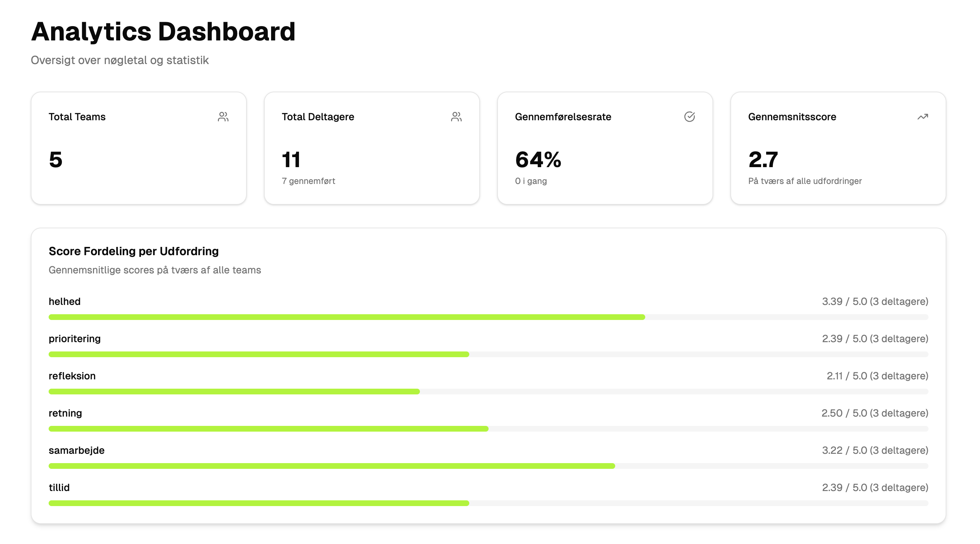Click the '7 gennemført' subtext
The width and height of the screenshot is (980, 544).
coord(308,181)
